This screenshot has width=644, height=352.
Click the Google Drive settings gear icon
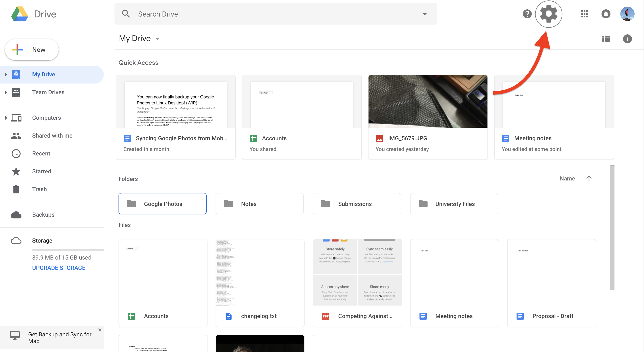[549, 14]
